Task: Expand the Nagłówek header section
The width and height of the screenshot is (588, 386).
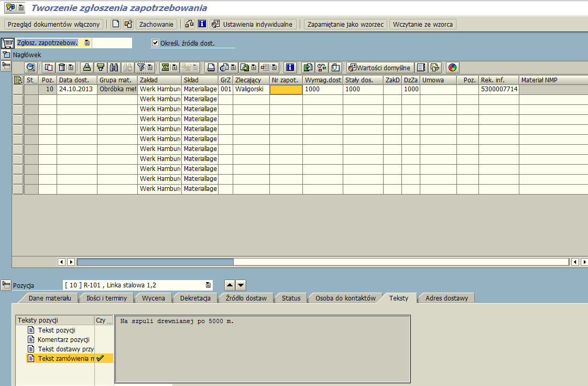Action: coord(6,55)
